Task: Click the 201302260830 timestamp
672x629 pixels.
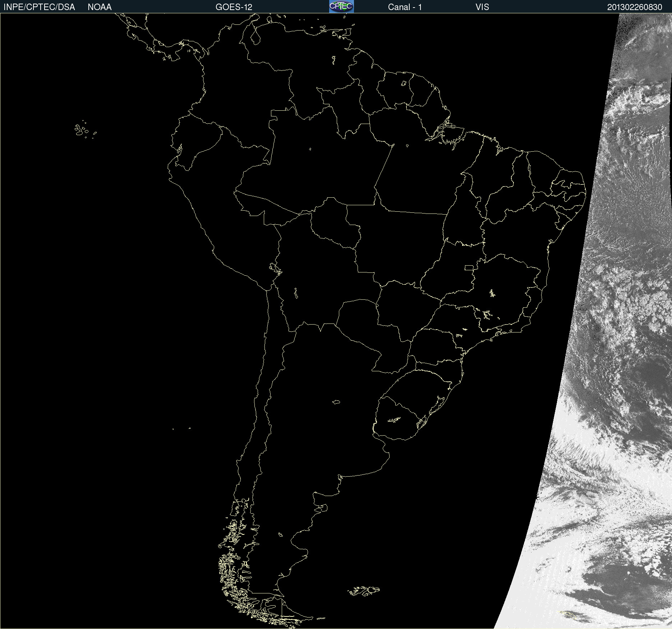Action: (635, 7)
